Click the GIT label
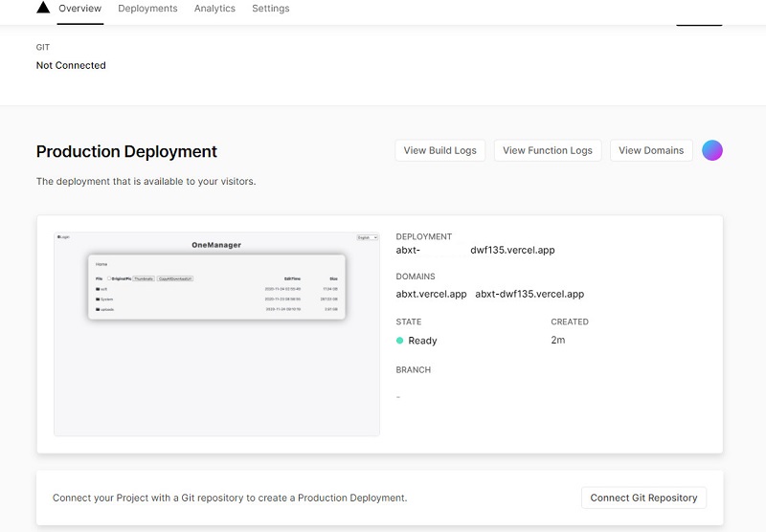This screenshot has height=532, width=766. pos(43,47)
